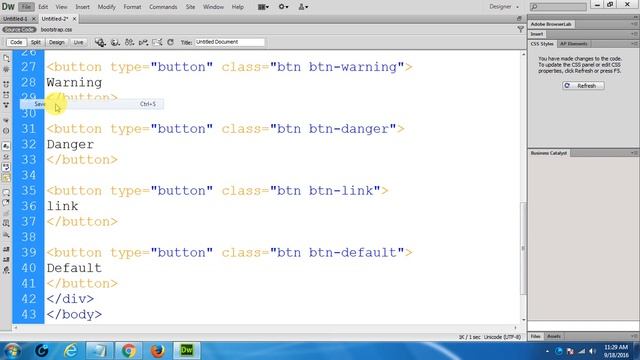Close the Untitled-2 document tab

click(x=74, y=19)
